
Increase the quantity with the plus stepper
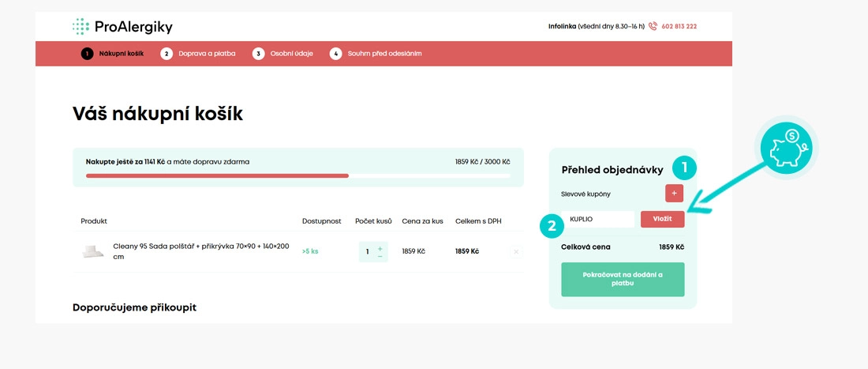click(380, 248)
